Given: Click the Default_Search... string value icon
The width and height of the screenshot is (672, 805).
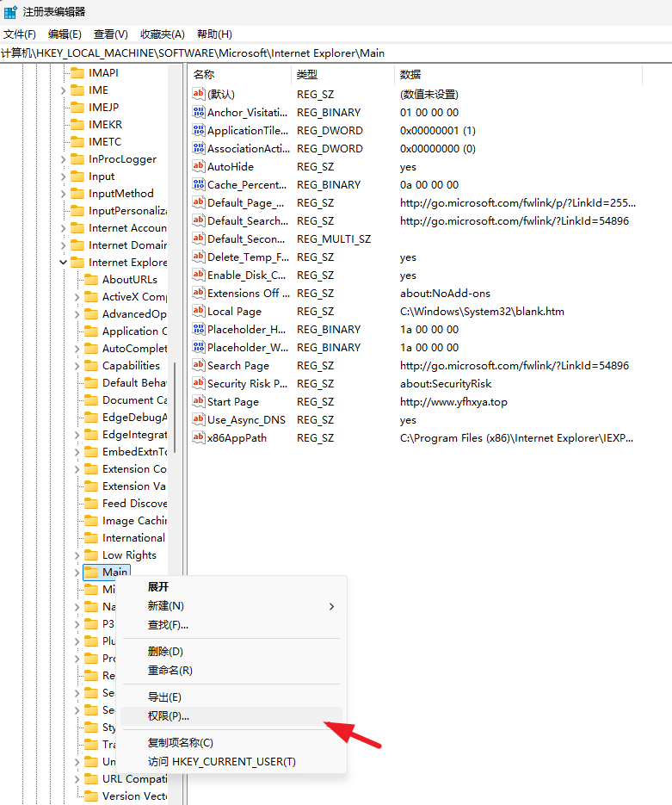Looking at the screenshot, I should pyautogui.click(x=199, y=220).
